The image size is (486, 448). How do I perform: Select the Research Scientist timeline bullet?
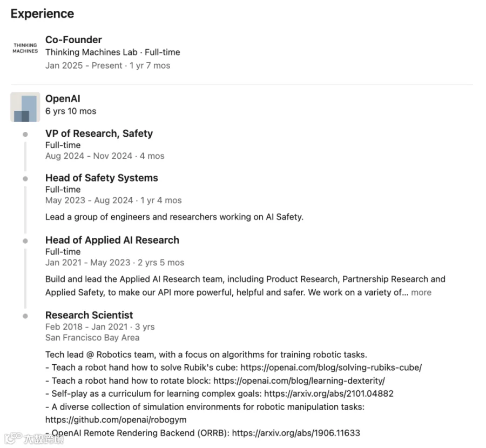pyautogui.click(x=25, y=316)
